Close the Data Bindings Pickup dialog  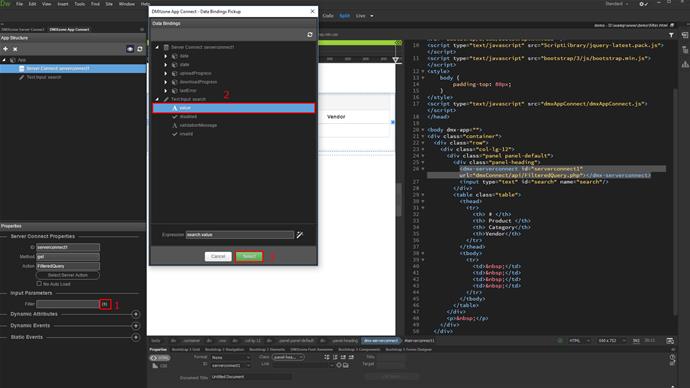(312, 11)
